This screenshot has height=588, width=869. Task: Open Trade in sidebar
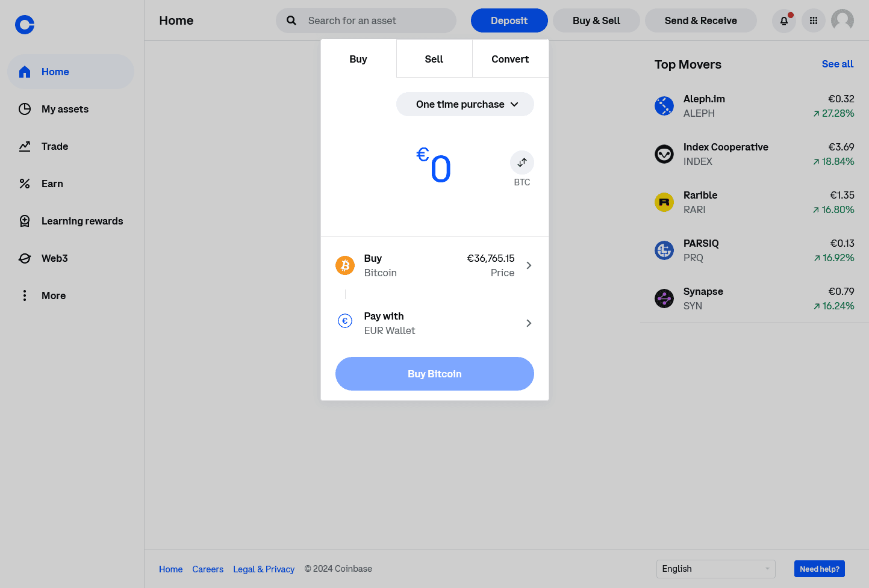pos(70,146)
